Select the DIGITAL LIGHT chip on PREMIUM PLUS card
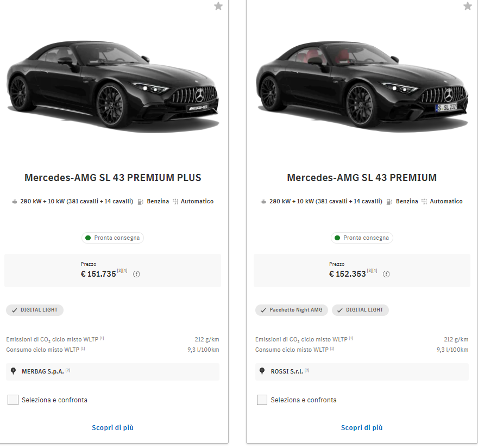Screen dimensions: 478x448 35,310
